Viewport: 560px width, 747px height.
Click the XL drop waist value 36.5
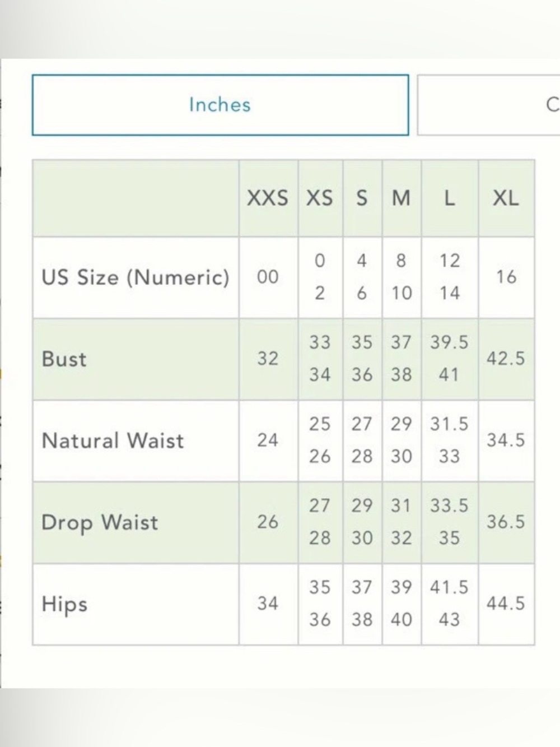click(506, 522)
